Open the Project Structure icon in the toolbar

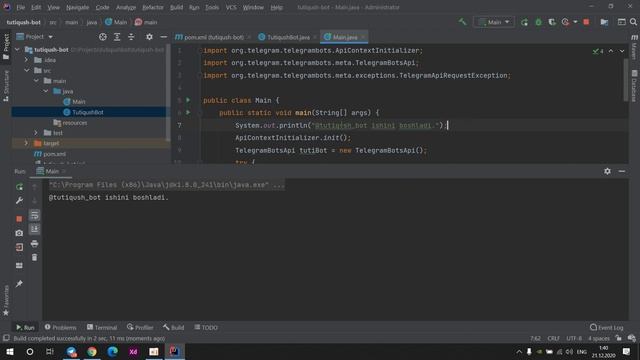point(604,22)
